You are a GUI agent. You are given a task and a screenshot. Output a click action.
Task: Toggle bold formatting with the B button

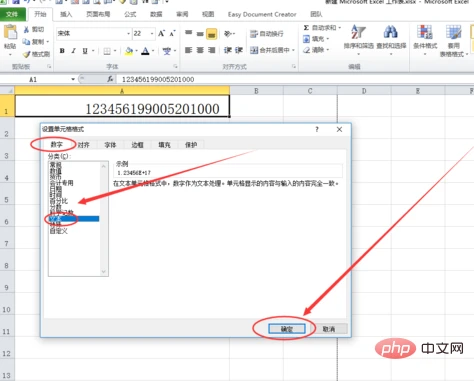tap(62, 51)
